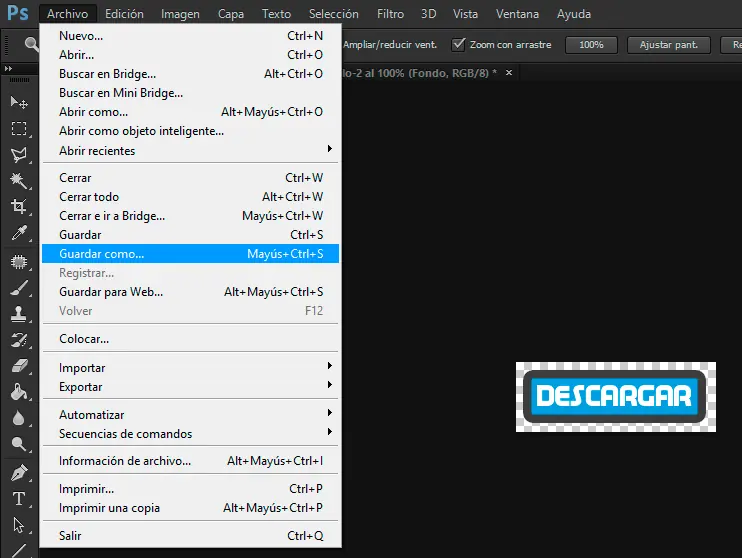Toggle the Zoom con arrastre checkbox
The image size is (742, 558).
pyautogui.click(x=458, y=44)
